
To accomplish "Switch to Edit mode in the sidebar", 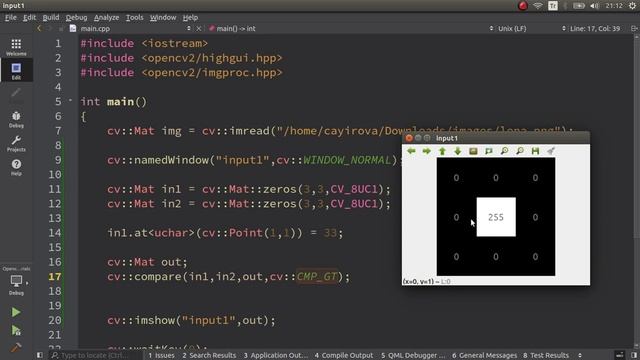I will tap(16, 71).
